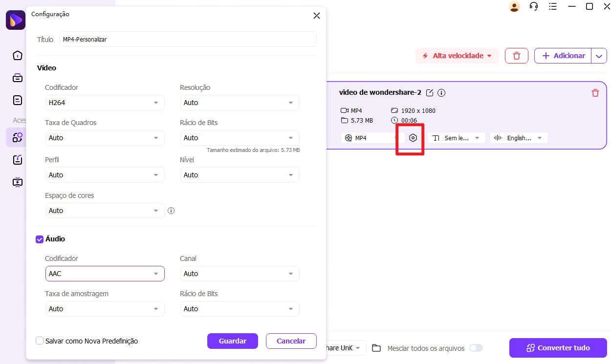Image resolution: width=611 pixels, height=364 pixels.
Task: Open output settings gear next to MP4
Action: [413, 138]
